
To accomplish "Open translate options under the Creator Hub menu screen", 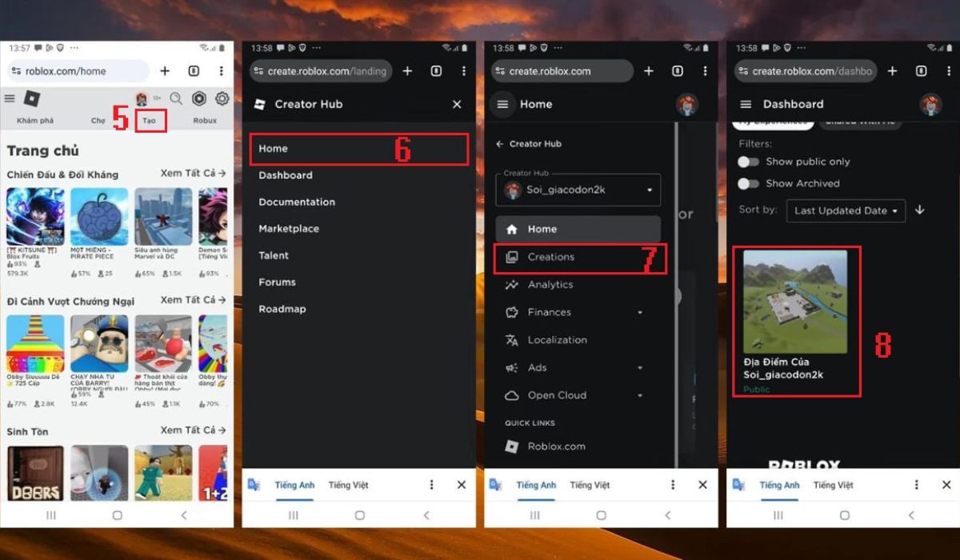I will (431, 485).
